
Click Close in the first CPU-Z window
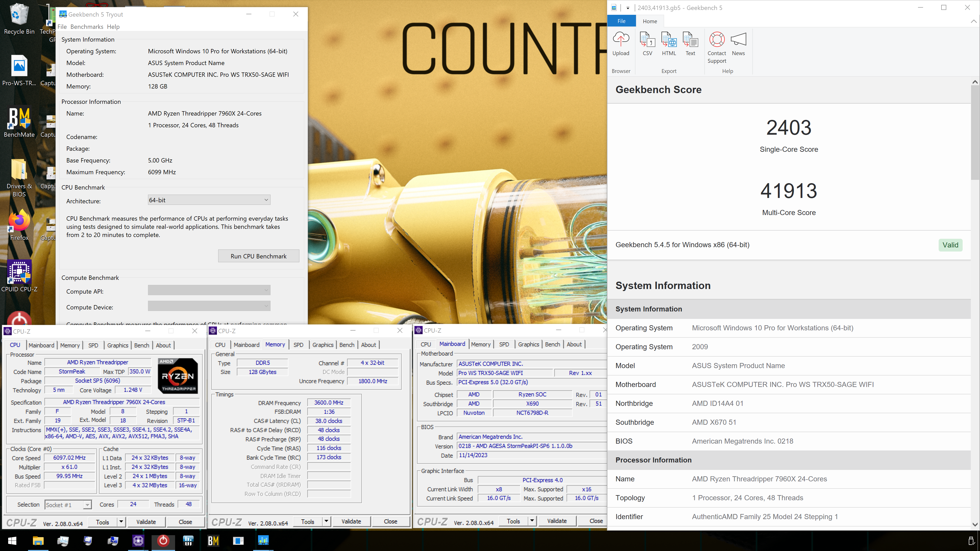coord(185,522)
